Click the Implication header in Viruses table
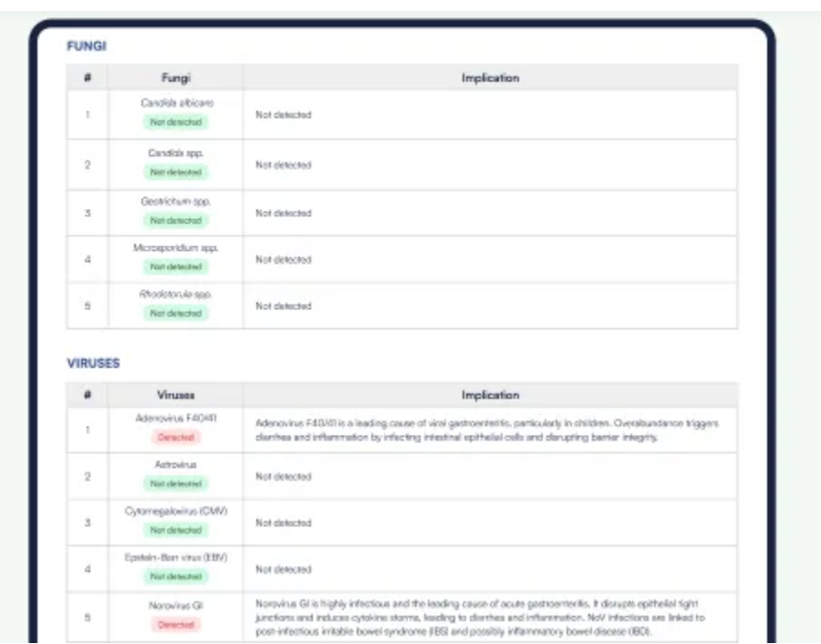 tap(490, 395)
